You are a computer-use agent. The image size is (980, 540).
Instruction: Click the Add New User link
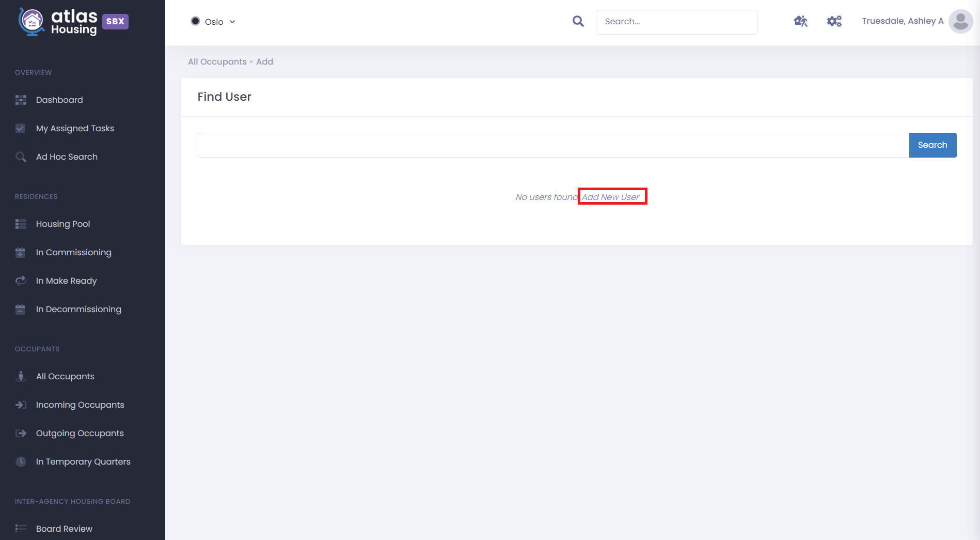click(610, 197)
